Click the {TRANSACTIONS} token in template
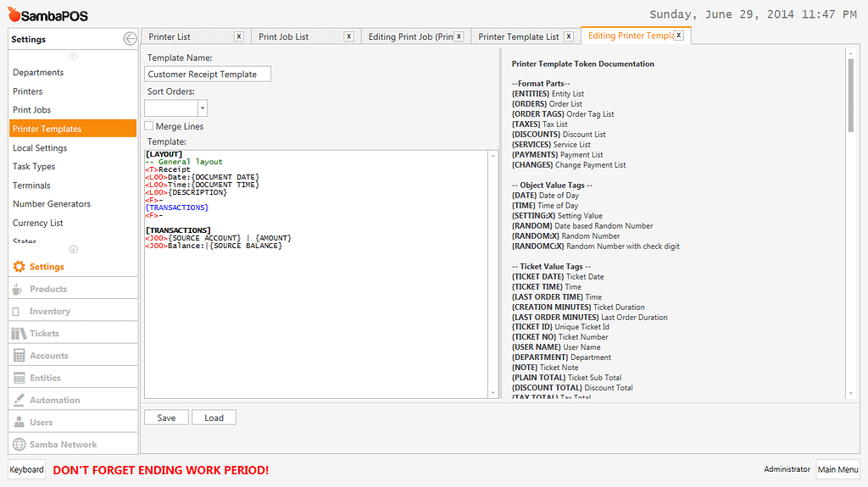 pyautogui.click(x=177, y=208)
